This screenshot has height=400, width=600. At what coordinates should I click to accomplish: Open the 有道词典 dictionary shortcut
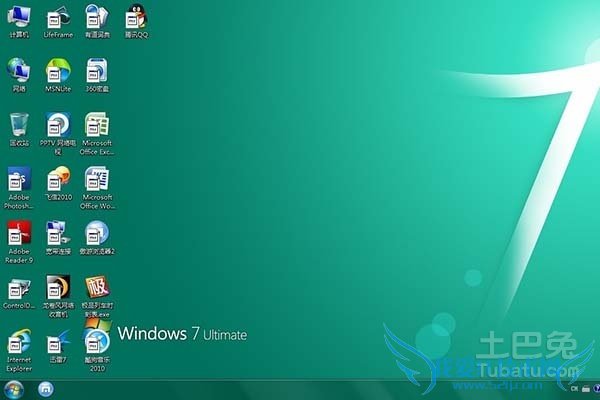97,17
